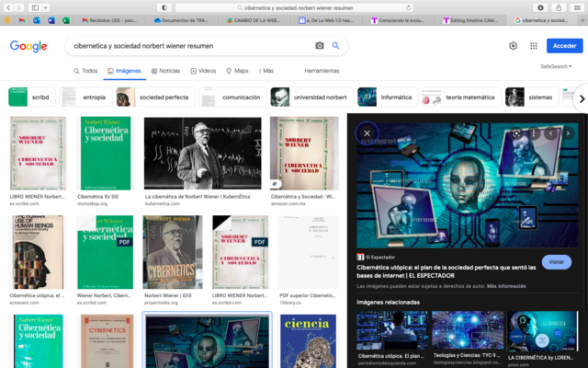Open Google settings gear icon
Screen dimensions: 588x368
point(513,46)
